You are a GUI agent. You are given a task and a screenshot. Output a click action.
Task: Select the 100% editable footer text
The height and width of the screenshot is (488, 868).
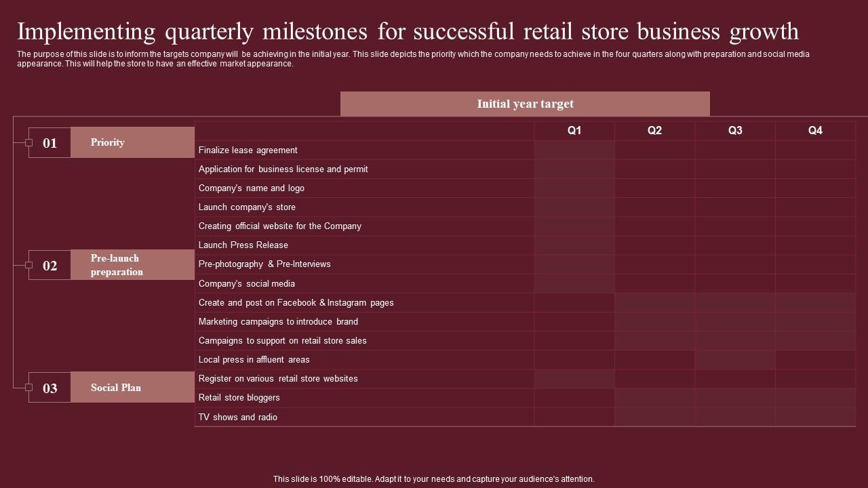coord(434,479)
